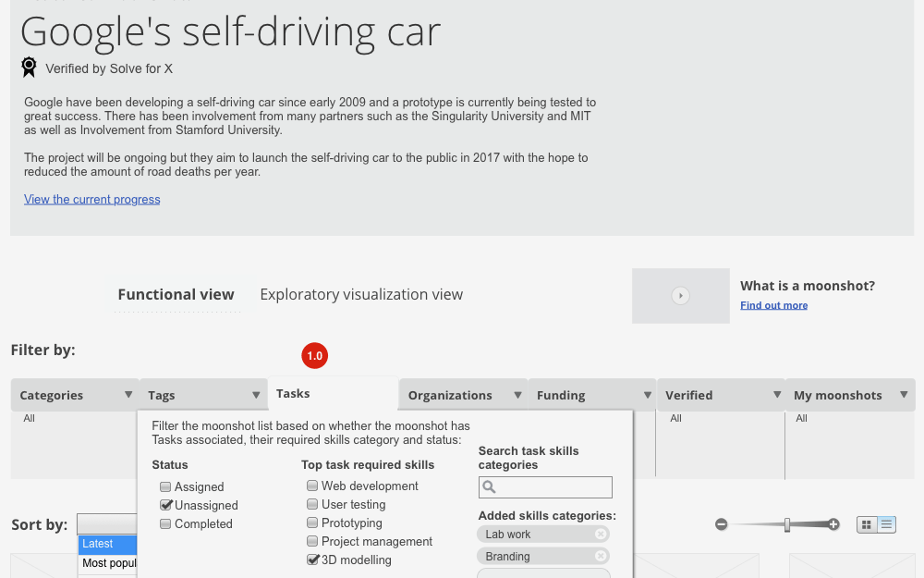
Task: Click the plus zoom-in icon
Action: click(x=833, y=524)
